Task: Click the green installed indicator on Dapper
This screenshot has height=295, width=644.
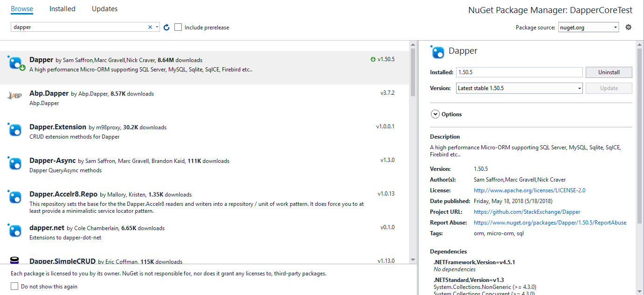Action: coord(21,67)
